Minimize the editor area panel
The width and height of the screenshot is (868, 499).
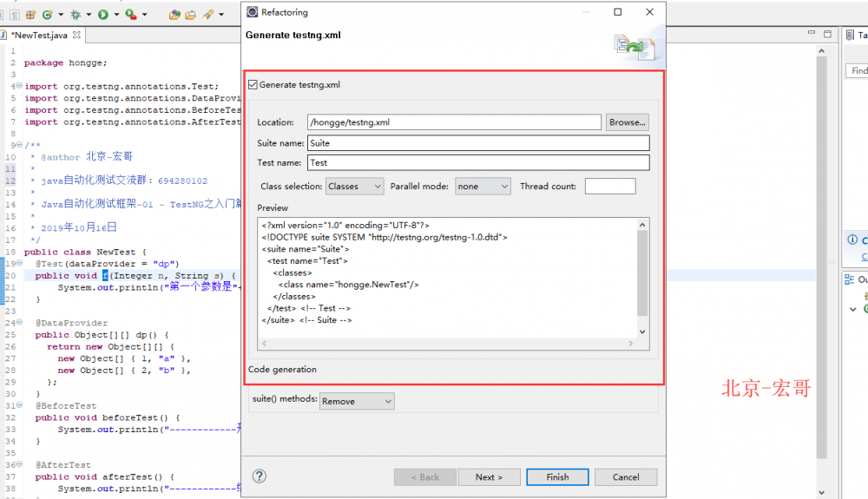click(x=812, y=33)
